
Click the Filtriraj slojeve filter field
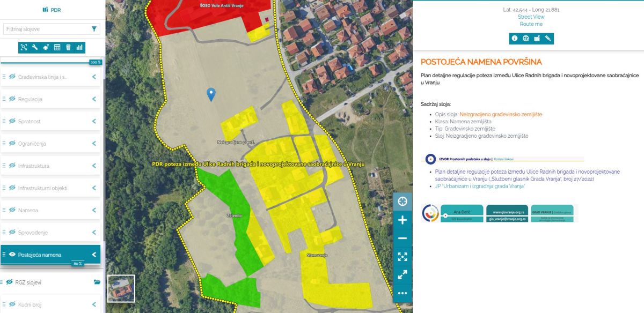coord(46,29)
